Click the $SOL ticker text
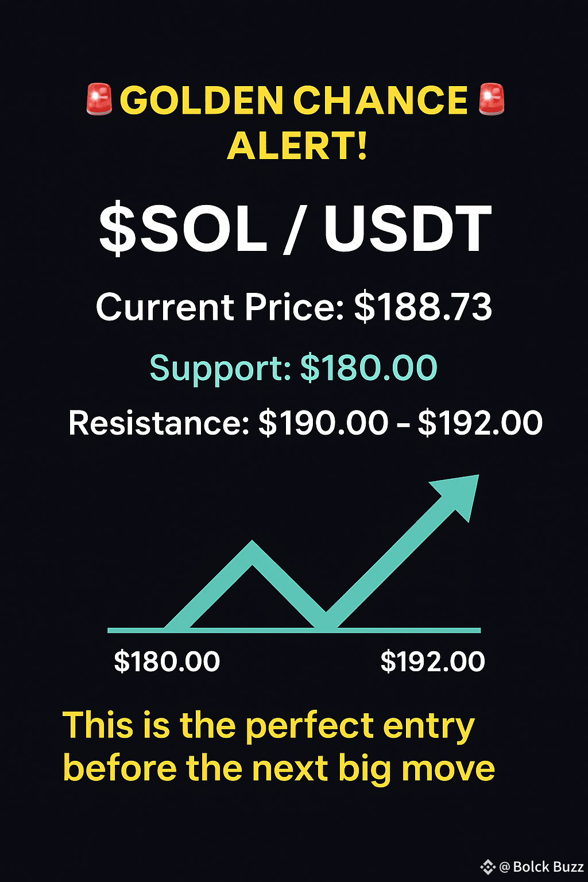This screenshot has height=882, width=588. point(183,229)
